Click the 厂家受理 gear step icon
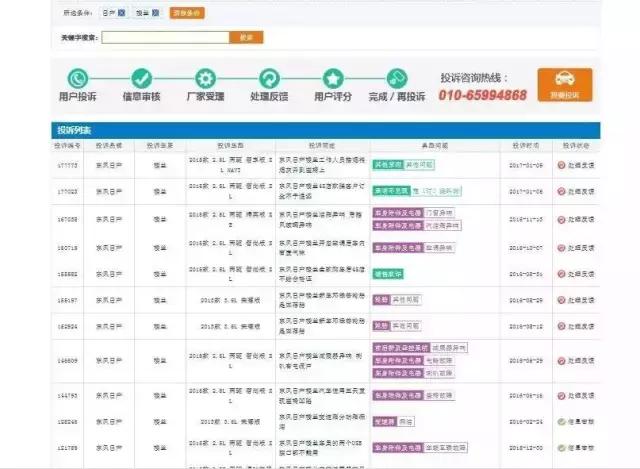Viewport: 640px width, 469px height. [x=205, y=78]
